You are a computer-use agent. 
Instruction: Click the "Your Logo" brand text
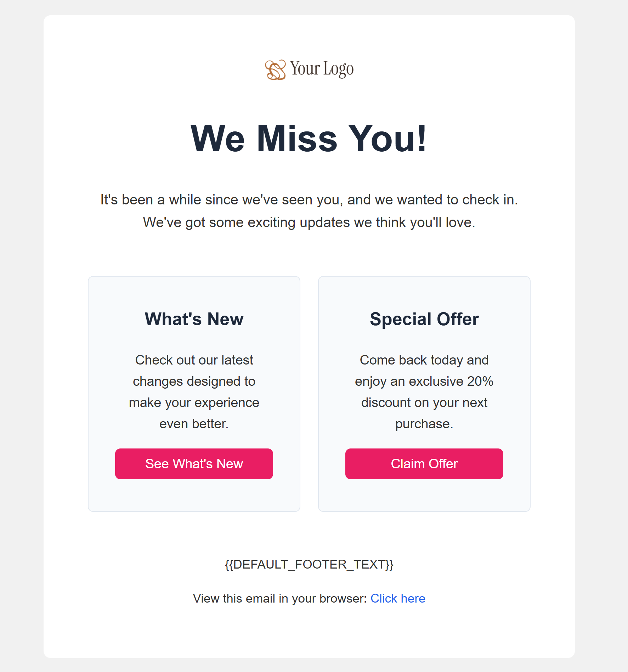point(322,69)
